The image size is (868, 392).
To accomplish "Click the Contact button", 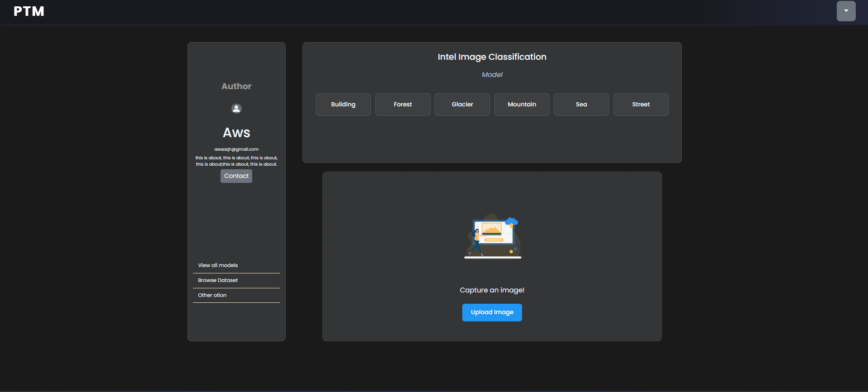I will coord(236,176).
